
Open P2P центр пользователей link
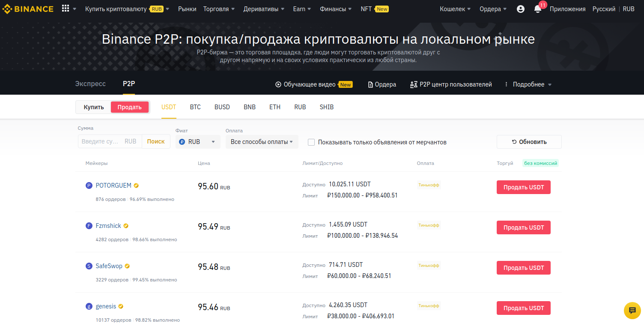coord(451,84)
